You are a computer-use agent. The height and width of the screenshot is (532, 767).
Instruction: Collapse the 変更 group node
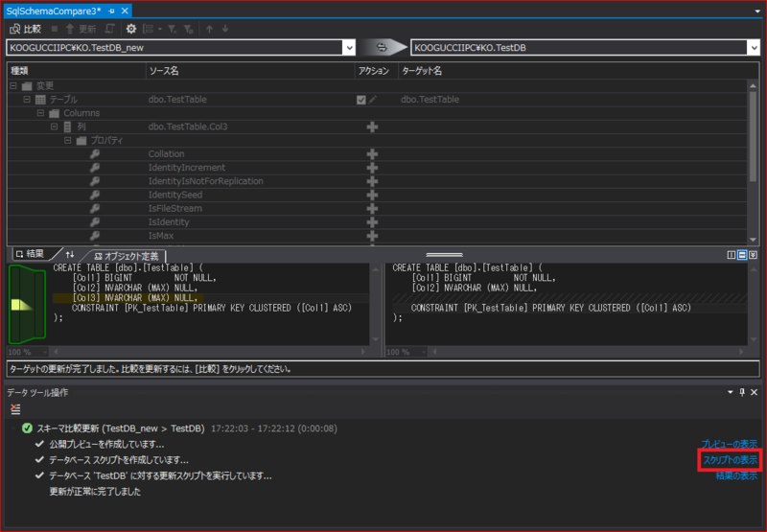(x=13, y=85)
